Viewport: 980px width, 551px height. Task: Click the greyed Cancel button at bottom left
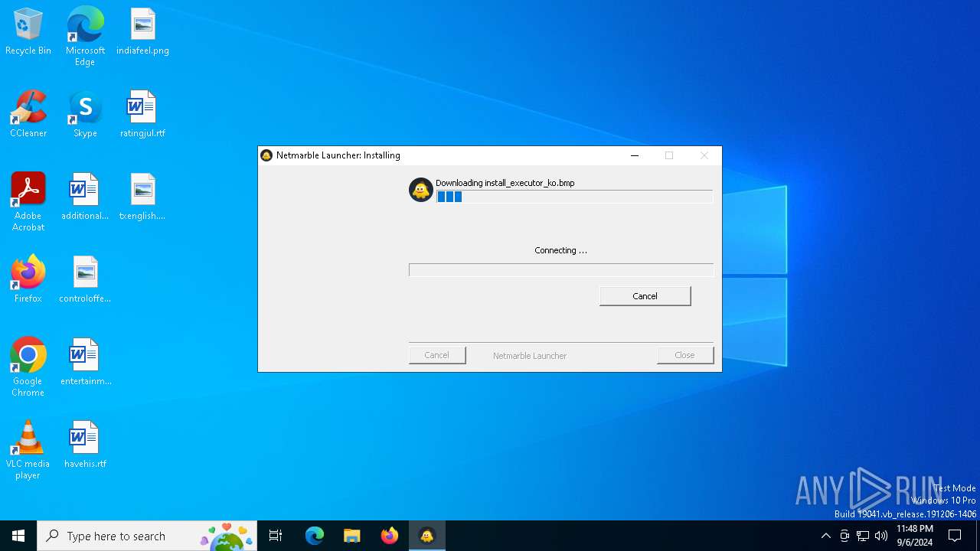[x=437, y=355]
